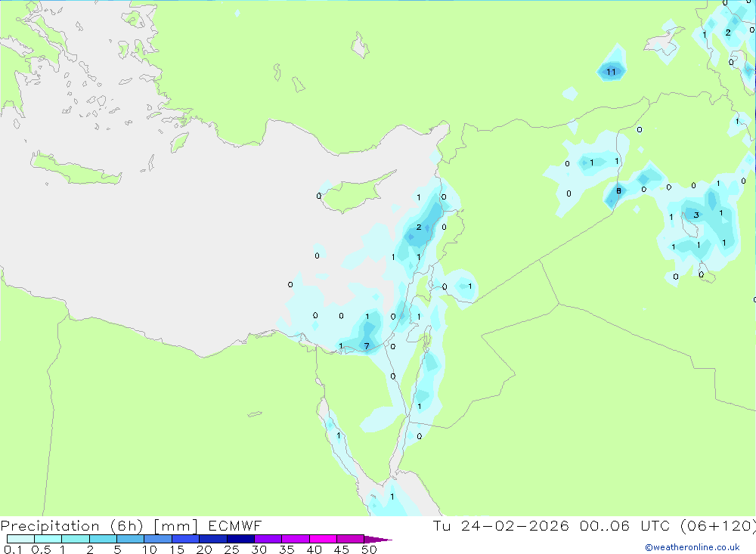Click the '8' precipitation value on map
This screenshot has width=756, height=554.
[x=618, y=191]
